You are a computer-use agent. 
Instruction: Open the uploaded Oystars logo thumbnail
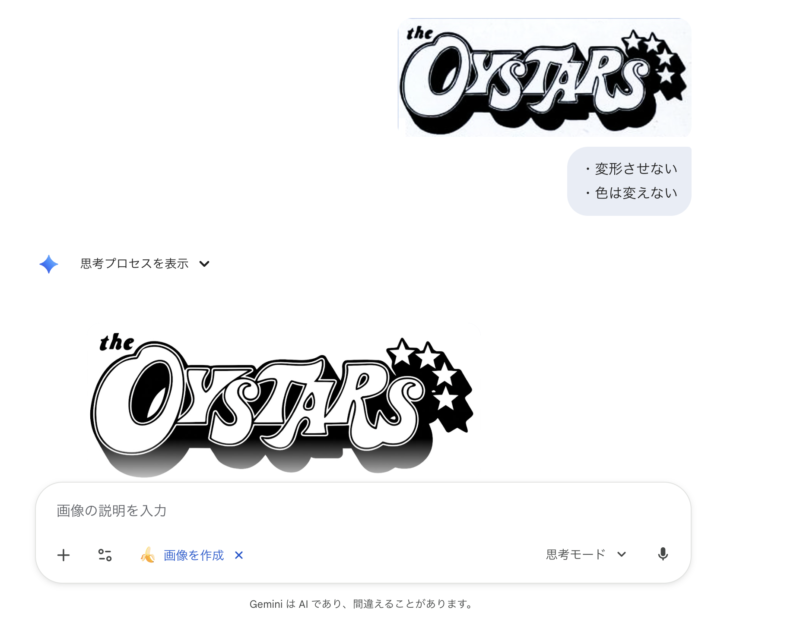pyautogui.click(x=544, y=77)
